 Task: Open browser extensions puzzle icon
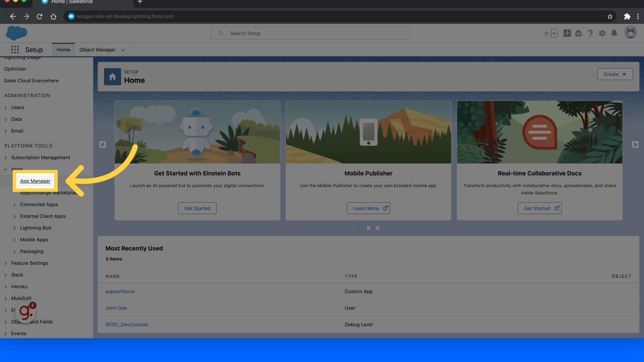point(627,16)
